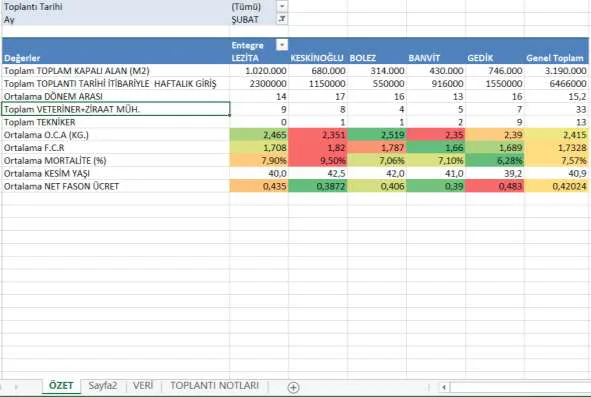Image resolution: width=591 pixels, height=397 pixels.
Task: Switch to the Sayfa2 sheet tab
Action: point(103,386)
